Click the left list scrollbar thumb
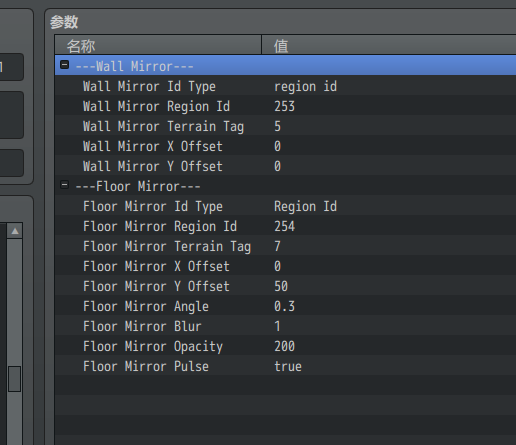The height and width of the screenshot is (445, 516). pyautogui.click(x=15, y=379)
